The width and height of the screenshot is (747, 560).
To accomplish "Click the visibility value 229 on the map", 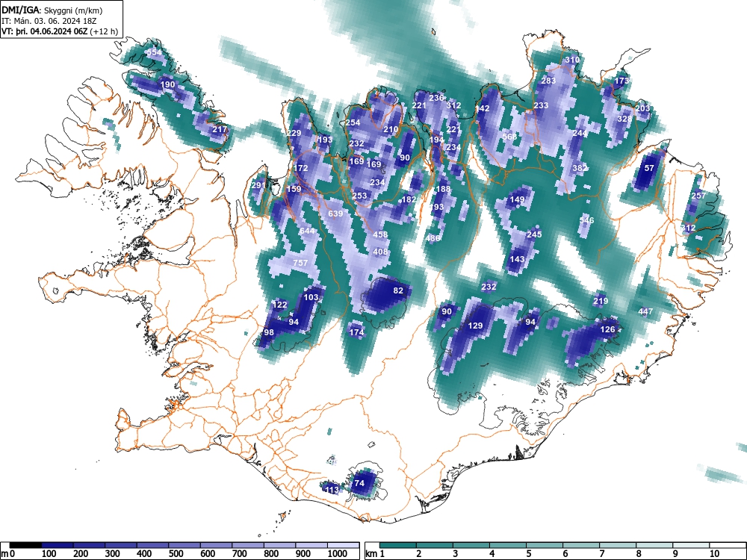I will pos(294,133).
